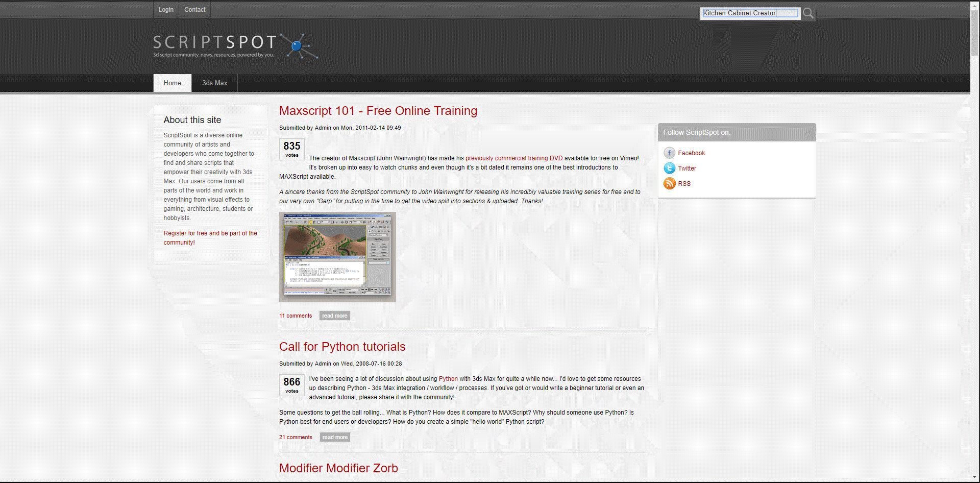Viewport: 980px width, 483px height.
Task: Open the Maxscript 101 screenshot thumbnail
Action: [337, 257]
